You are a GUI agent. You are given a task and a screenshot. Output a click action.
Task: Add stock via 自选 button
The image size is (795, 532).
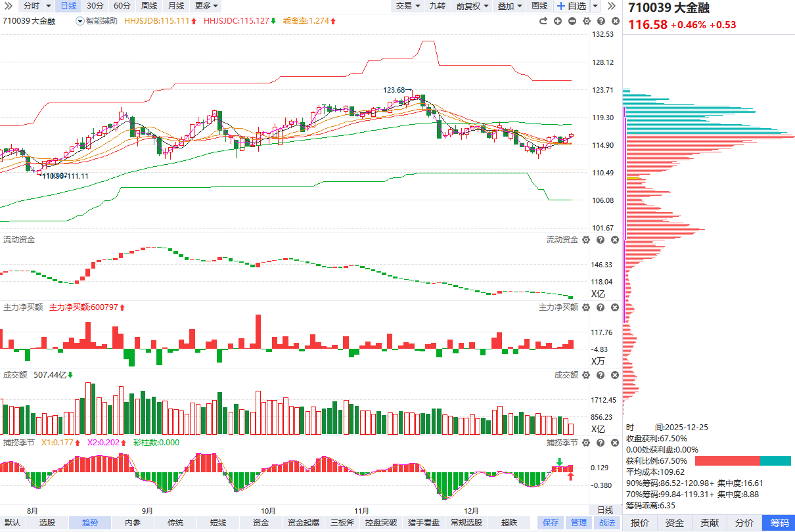coord(571,6)
